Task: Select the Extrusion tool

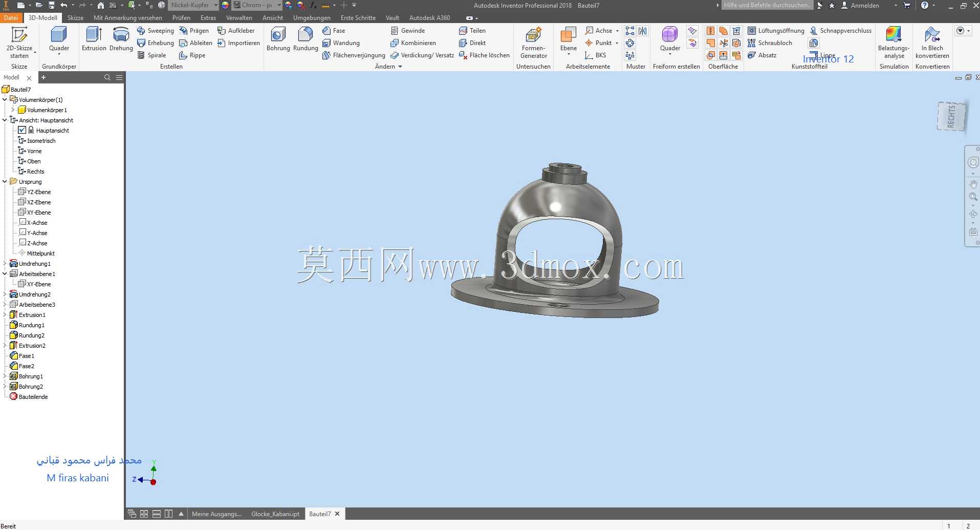Action: [x=94, y=39]
